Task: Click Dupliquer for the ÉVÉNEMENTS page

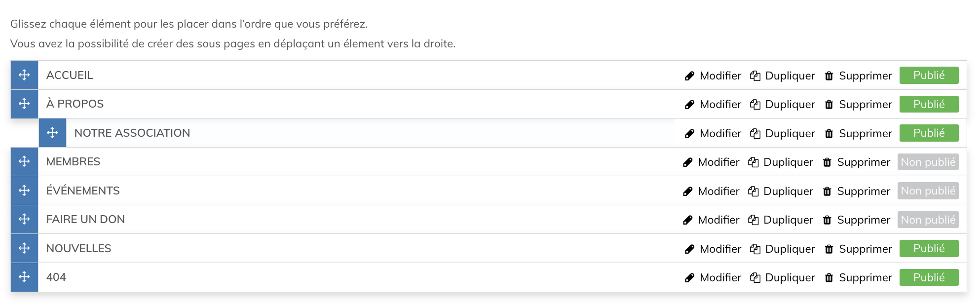Action: (x=788, y=191)
